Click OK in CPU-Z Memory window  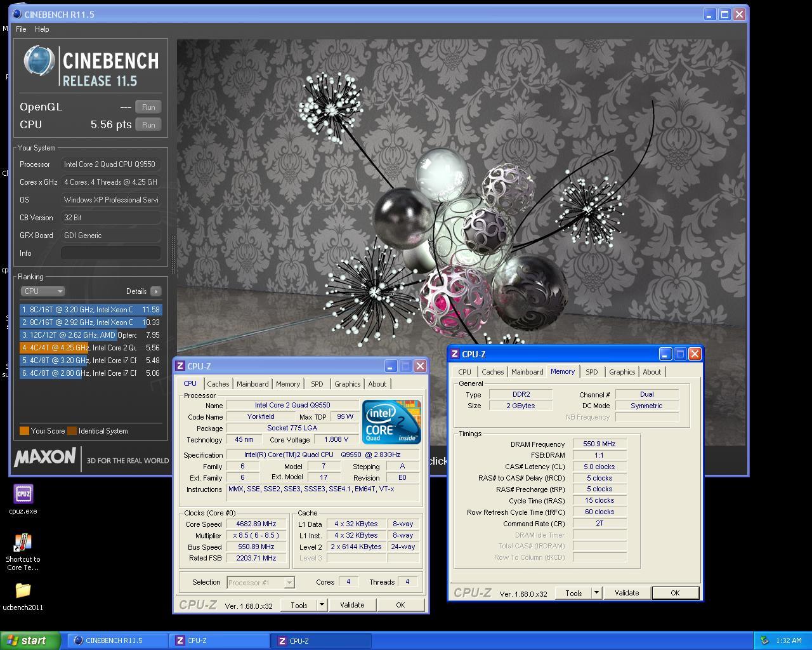675,593
